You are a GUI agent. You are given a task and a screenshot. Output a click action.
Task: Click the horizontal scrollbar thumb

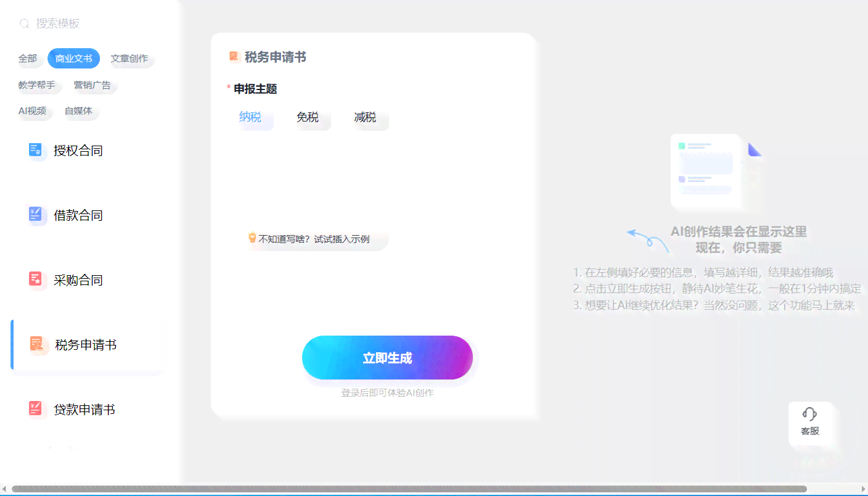point(409,489)
